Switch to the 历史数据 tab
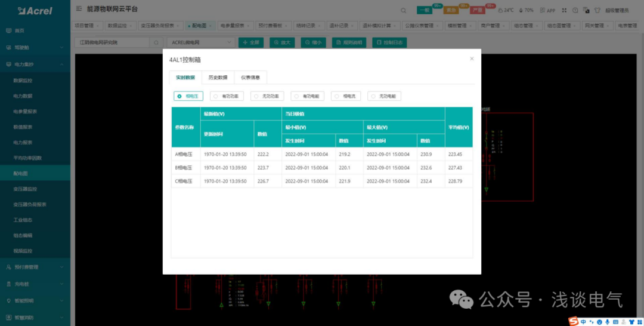 pos(218,77)
